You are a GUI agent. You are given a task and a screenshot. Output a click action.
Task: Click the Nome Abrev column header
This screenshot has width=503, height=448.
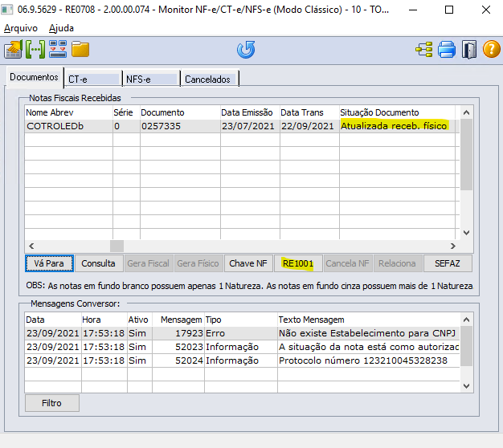click(x=68, y=112)
